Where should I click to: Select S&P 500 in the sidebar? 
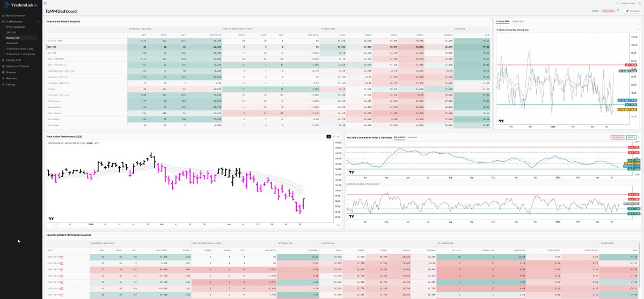click(x=11, y=32)
